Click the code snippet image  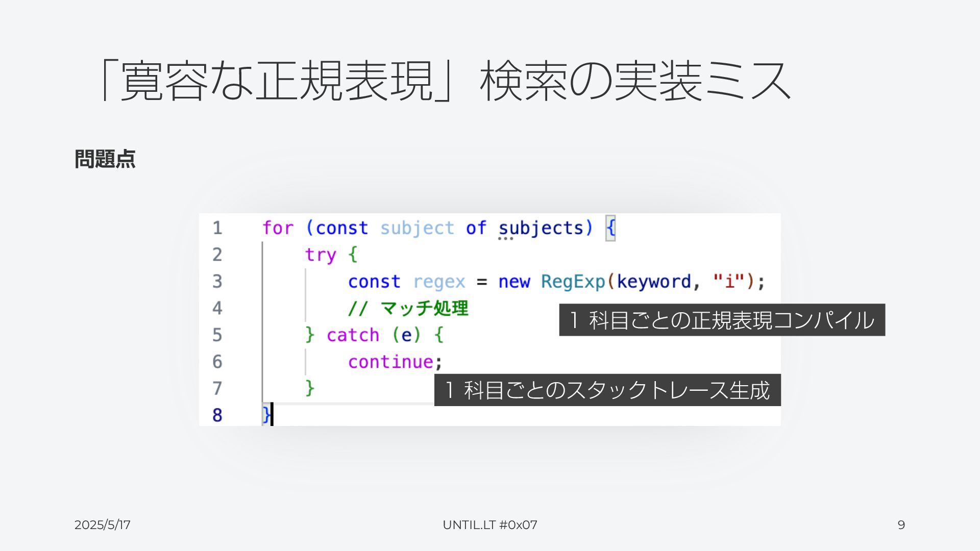click(490, 319)
